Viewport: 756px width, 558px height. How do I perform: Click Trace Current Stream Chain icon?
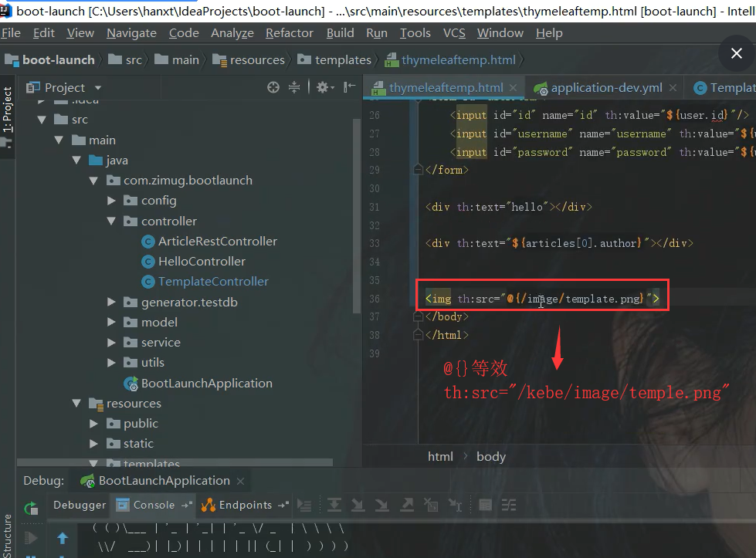tap(509, 505)
